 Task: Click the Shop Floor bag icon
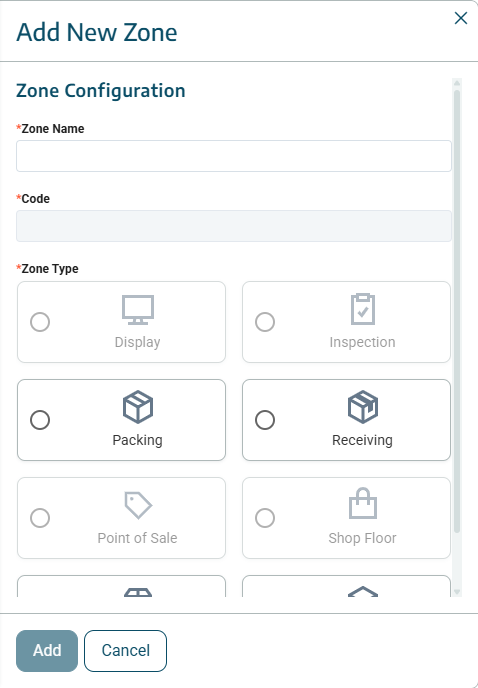click(x=363, y=503)
